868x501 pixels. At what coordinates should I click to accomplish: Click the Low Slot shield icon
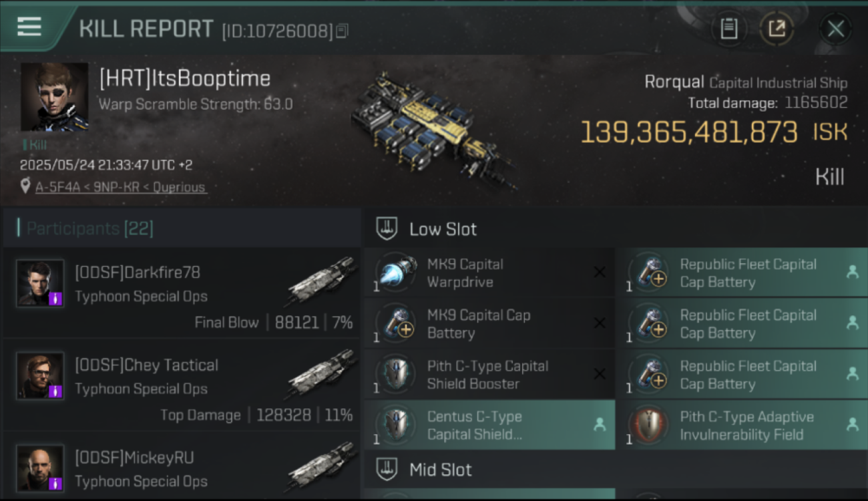coord(387,229)
